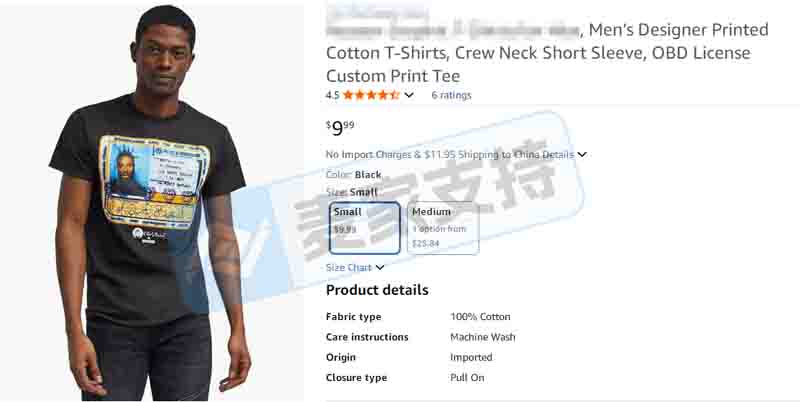Click the Product details heading
800x402 pixels.
point(377,290)
